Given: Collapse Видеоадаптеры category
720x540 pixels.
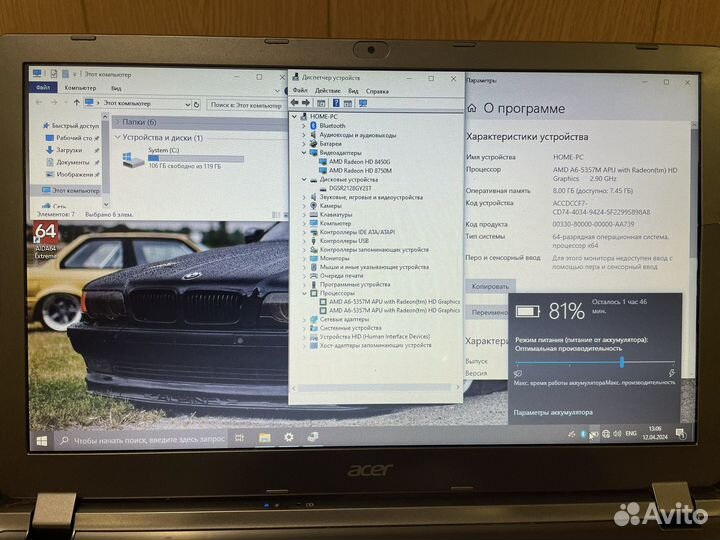Looking at the screenshot, I should click(304, 152).
